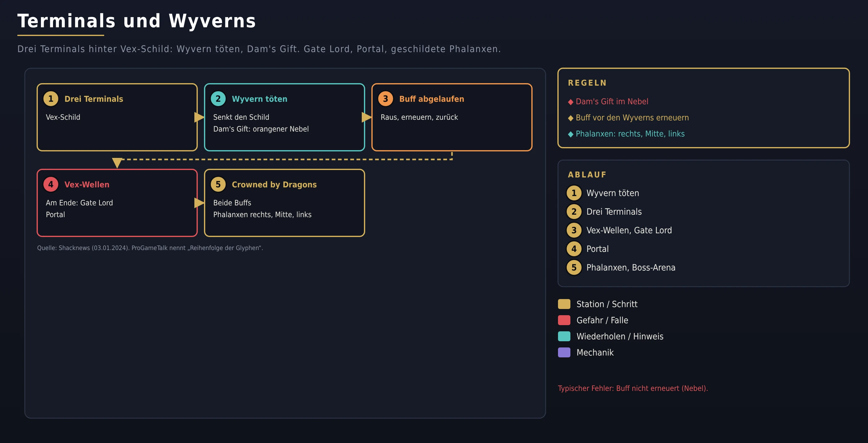The width and height of the screenshot is (868, 443).
Task: Select the Phalanxen, Boss-Arena list entry
Action: [631, 268]
